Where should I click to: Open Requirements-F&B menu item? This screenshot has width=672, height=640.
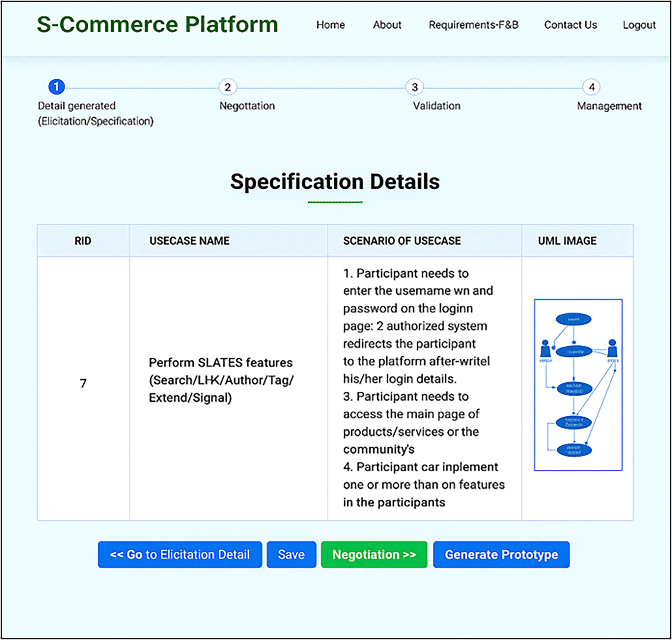pos(473,25)
